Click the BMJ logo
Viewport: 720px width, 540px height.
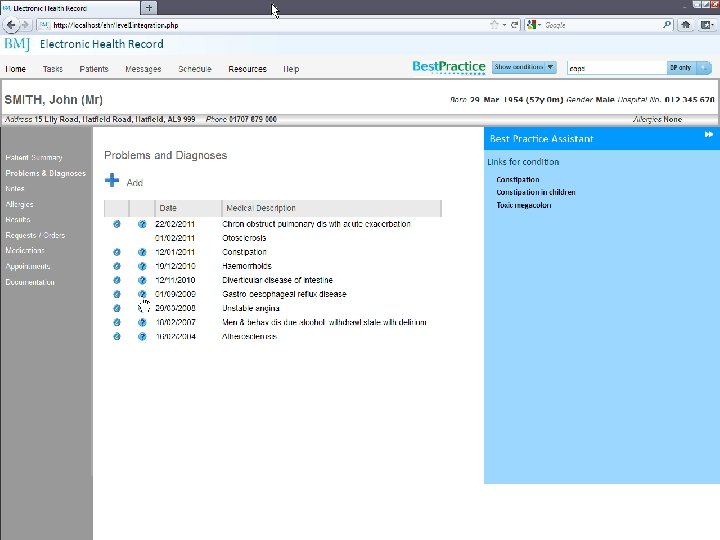17,44
